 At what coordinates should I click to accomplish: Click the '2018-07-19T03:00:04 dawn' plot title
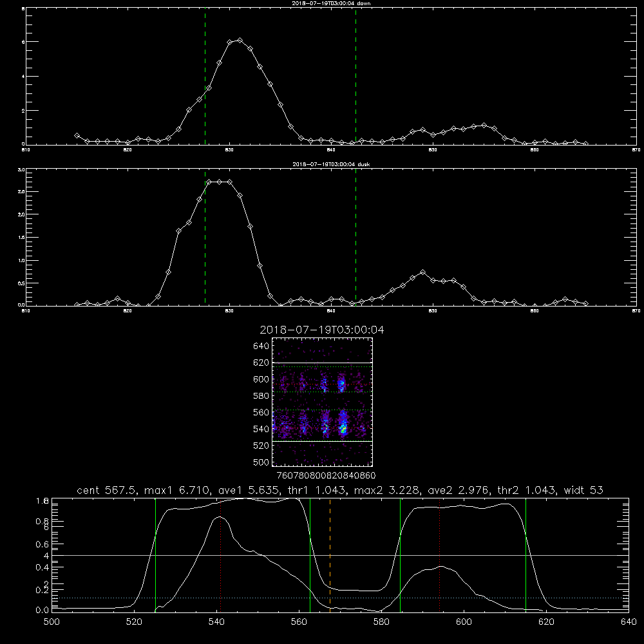click(331, 3)
